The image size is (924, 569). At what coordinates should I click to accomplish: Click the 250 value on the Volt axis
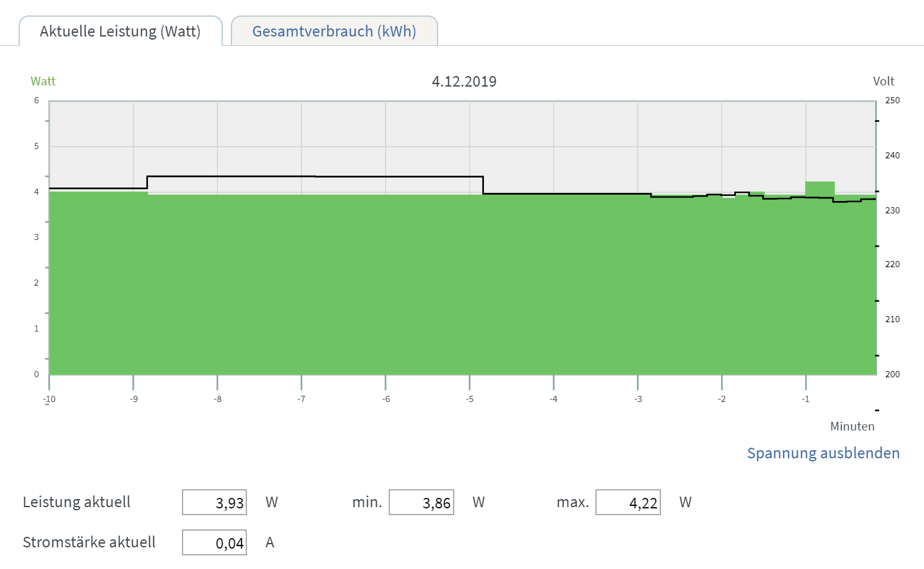coord(892,100)
